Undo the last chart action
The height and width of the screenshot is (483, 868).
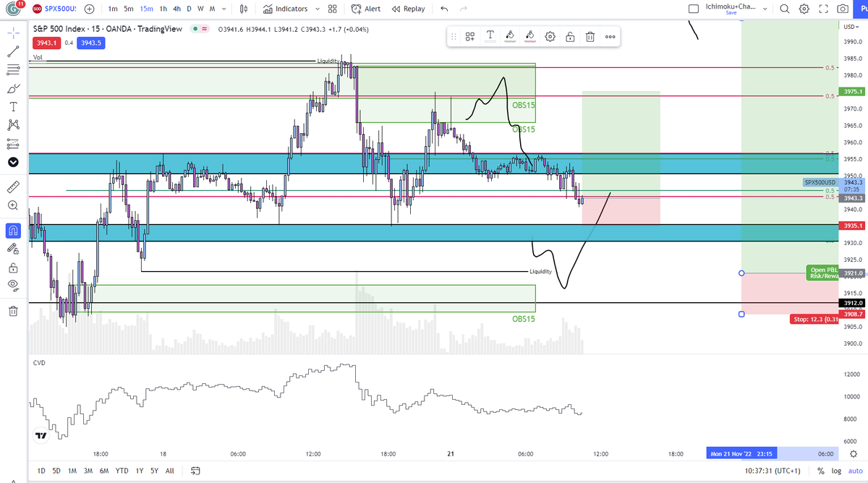click(x=444, y=9)
